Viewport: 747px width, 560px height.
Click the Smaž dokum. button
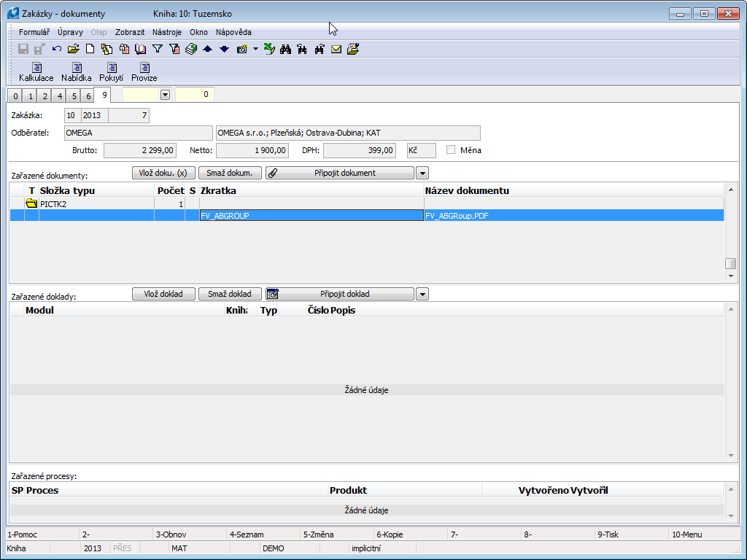click(x=230, y=173)
